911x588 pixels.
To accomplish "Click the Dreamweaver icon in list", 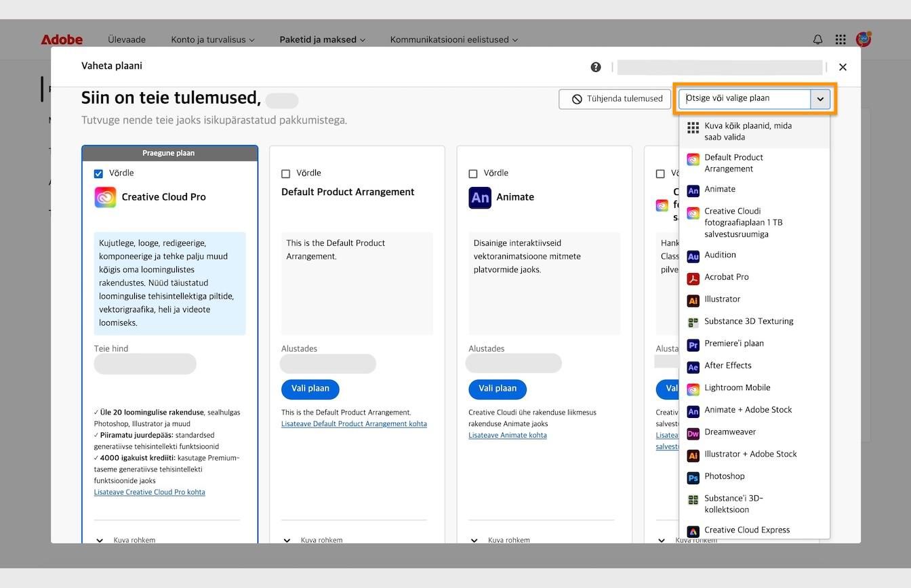I will [693, 434].
